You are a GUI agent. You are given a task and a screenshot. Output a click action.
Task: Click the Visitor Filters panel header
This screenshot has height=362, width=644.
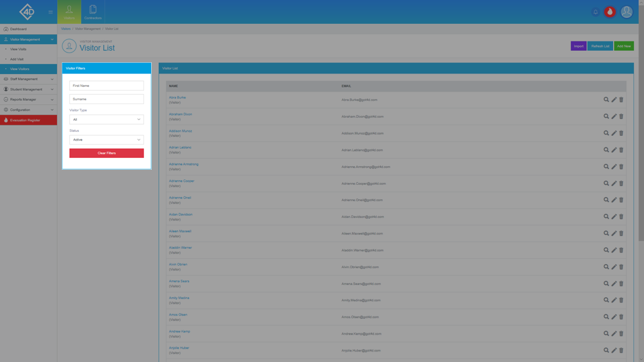coord(106,68)
